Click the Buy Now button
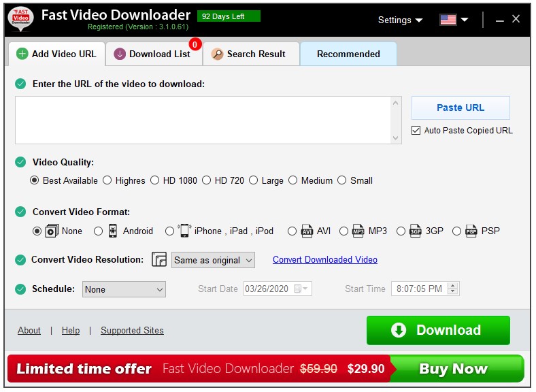The height and width of the screenshot is (392, 536). pos(456,369)
